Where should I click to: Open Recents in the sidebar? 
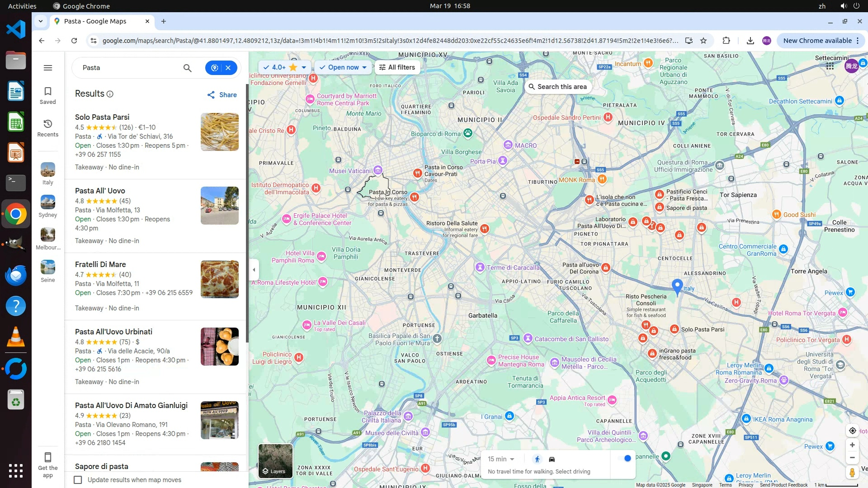click(47, 128)
